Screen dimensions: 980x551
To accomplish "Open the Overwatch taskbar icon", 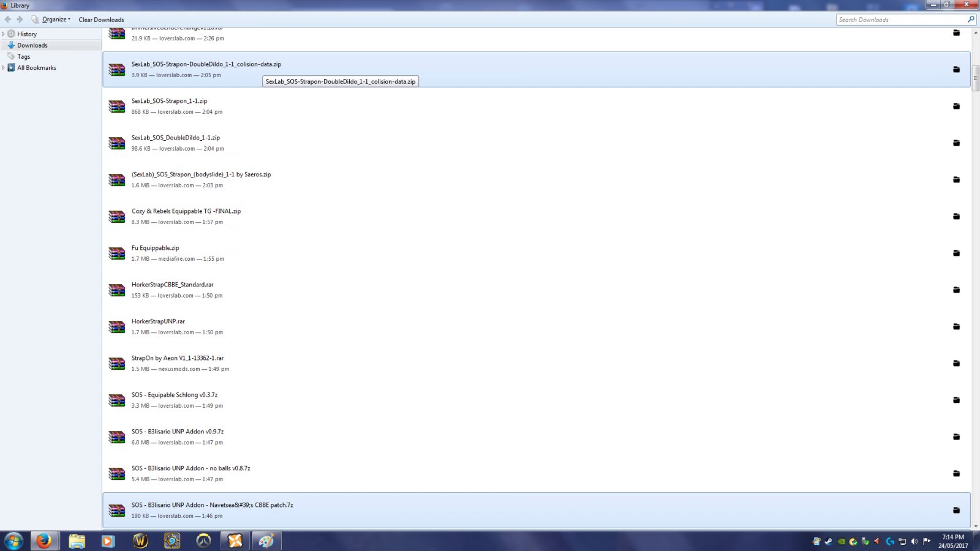I will point(203,541).
